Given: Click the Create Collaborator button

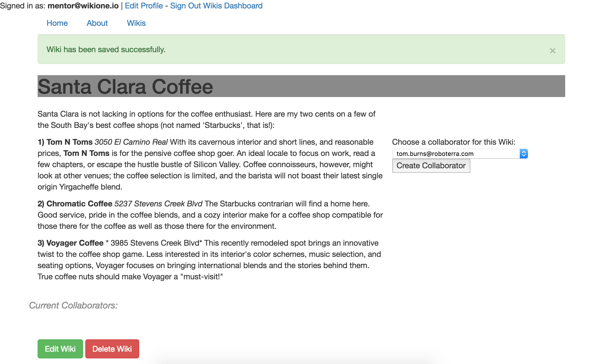Looking at the screenshot, I should click(x=431, y=166).
